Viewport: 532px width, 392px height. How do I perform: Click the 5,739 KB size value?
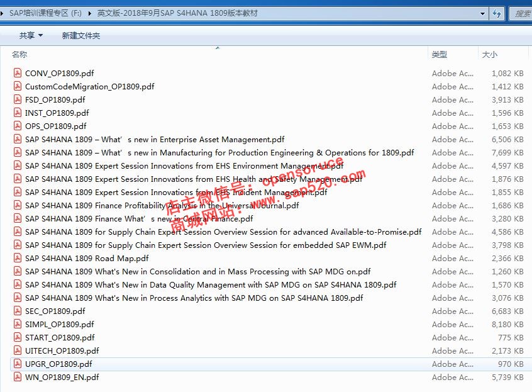(x=507, y=378)
